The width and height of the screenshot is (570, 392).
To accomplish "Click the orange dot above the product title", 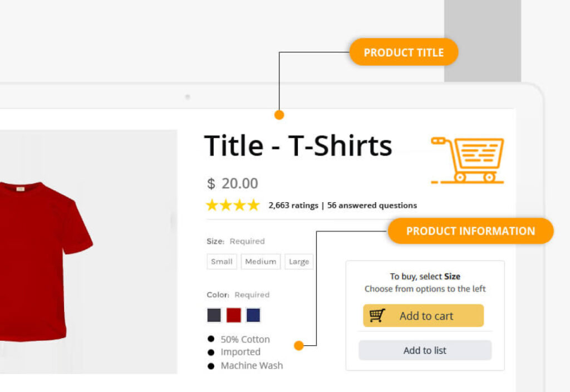I will (x=279, y=115).
